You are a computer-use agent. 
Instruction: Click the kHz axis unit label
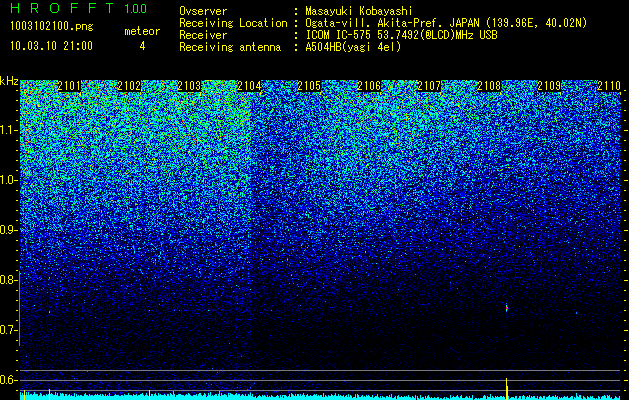(9, 81)
